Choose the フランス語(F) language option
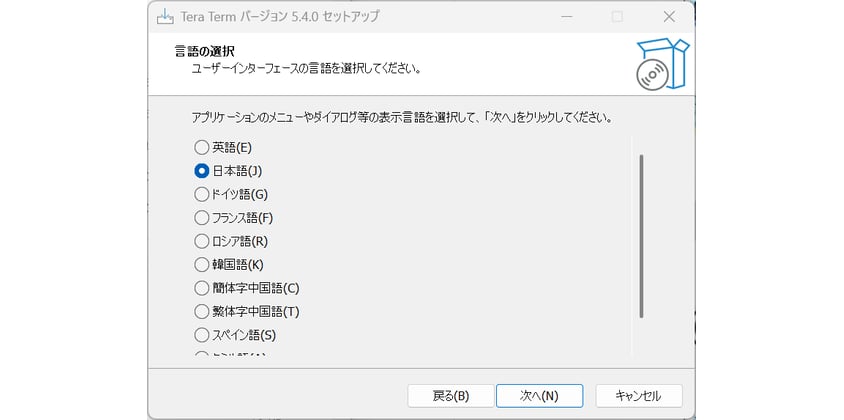Screen dimensions: 844x420 point(202,217)
